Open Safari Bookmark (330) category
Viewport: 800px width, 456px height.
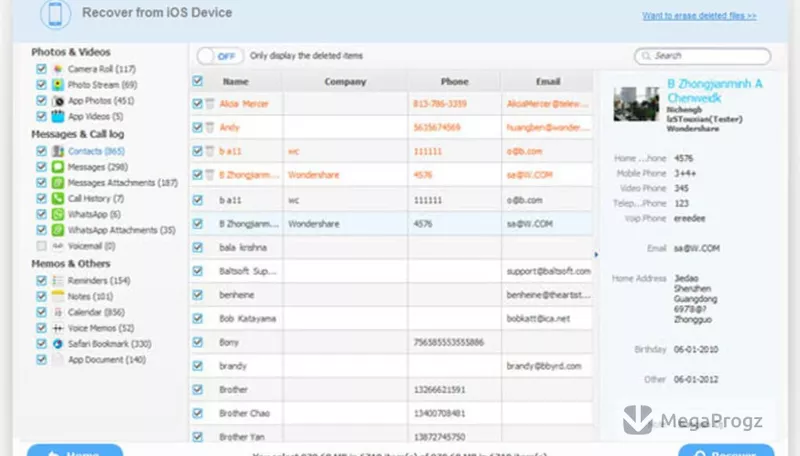[110, 344]
